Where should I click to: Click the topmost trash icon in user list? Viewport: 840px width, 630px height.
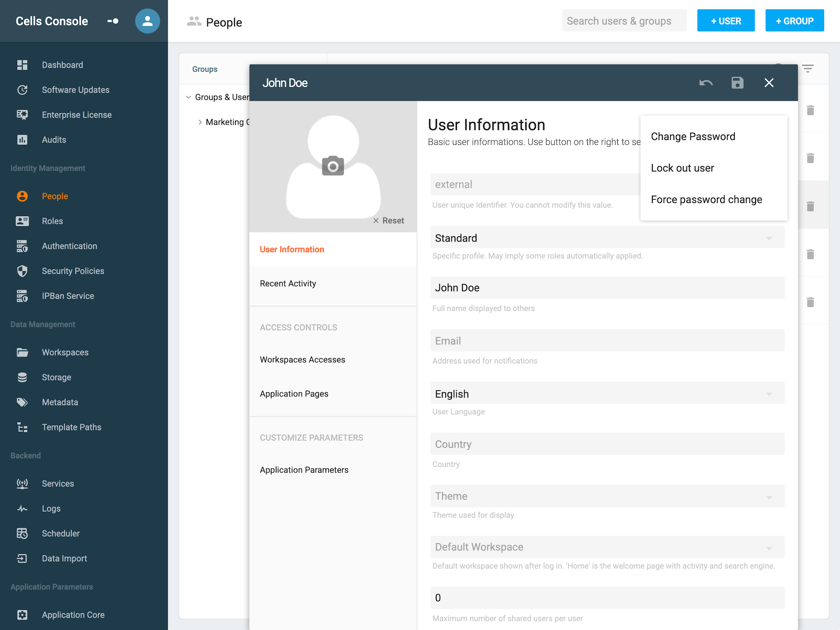(810, 110)
